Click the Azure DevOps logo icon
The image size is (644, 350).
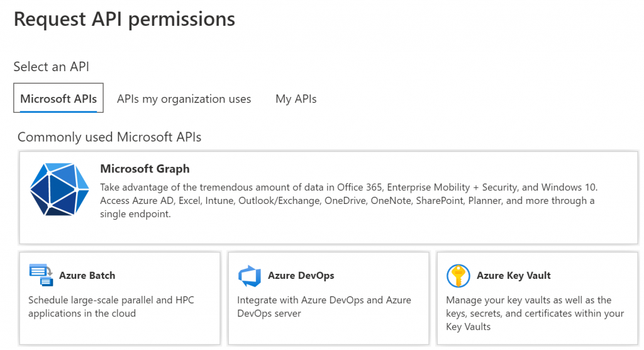click(250, 276)
